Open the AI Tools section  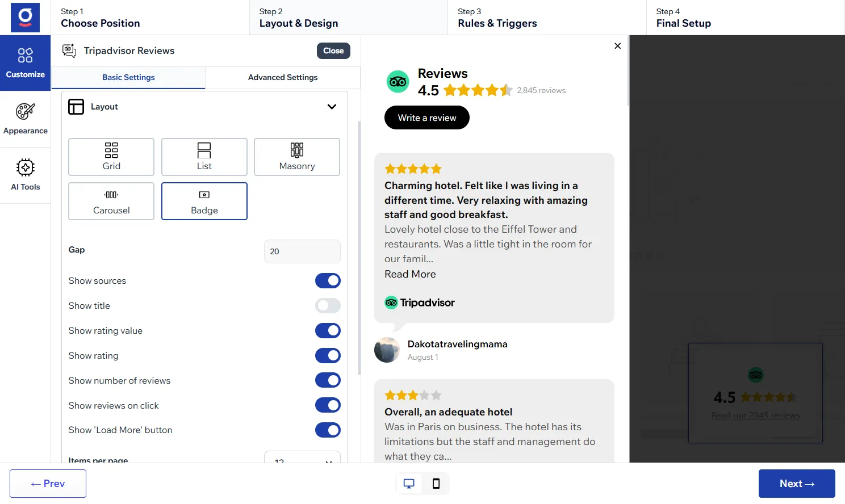pos(26,175)
